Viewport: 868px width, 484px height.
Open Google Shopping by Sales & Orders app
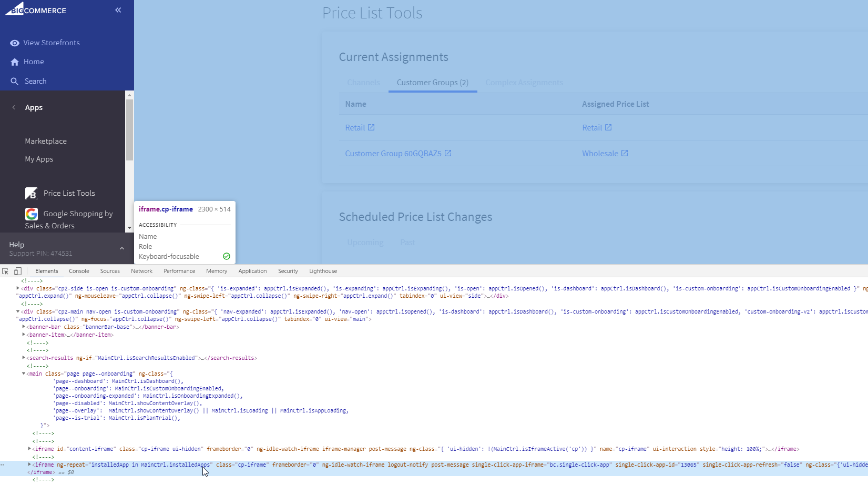[x=69, y=220]
